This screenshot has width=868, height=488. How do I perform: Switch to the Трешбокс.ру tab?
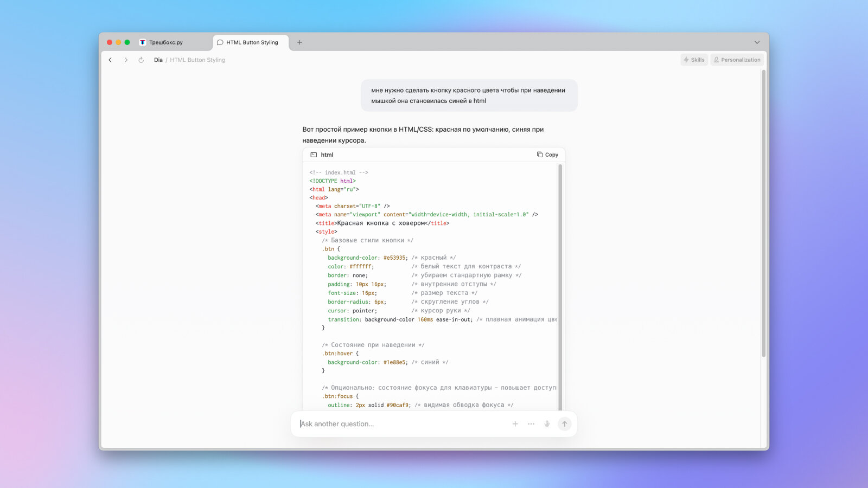175,42
